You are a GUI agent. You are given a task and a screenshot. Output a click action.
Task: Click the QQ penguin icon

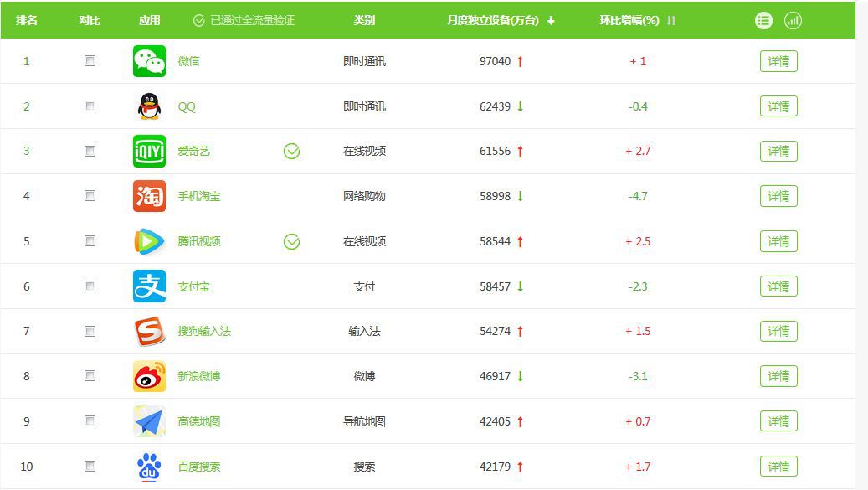coord(149,106)
